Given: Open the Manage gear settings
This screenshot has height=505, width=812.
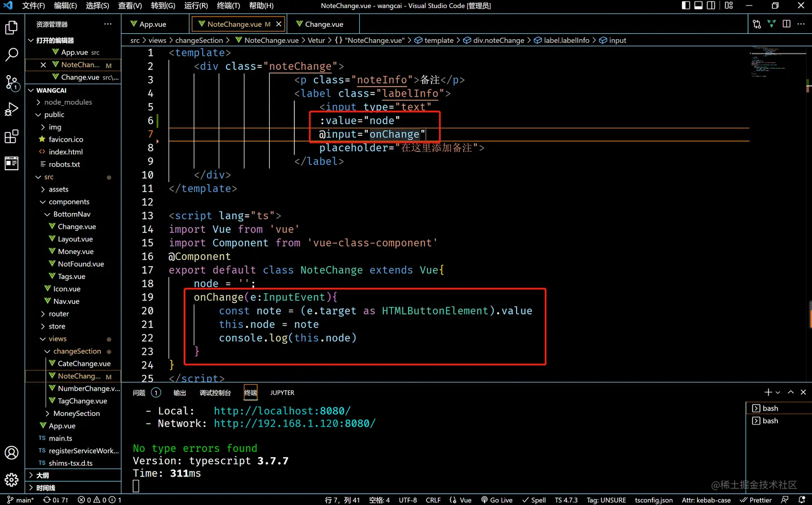Looking at the screenshot, I should coord(11,479).
